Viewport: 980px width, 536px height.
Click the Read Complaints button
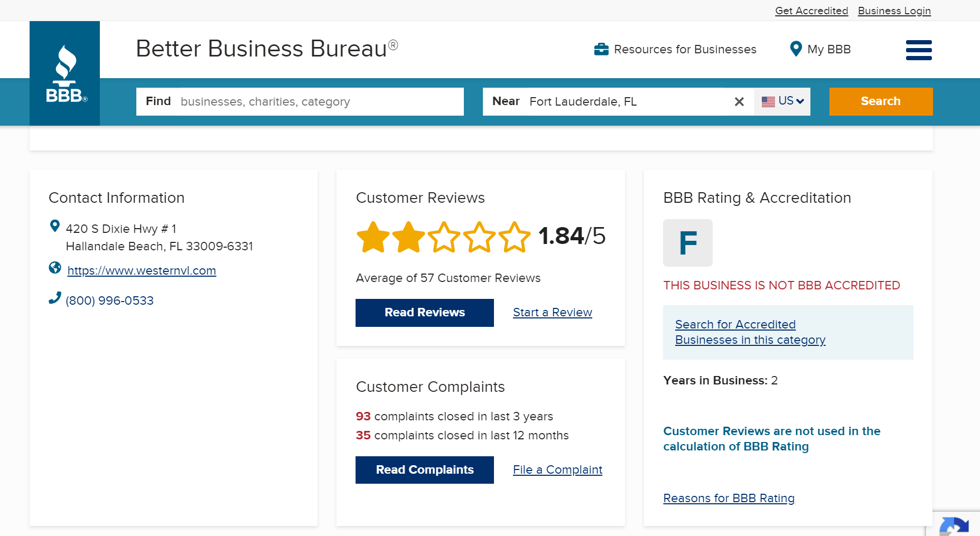[425, 470]
